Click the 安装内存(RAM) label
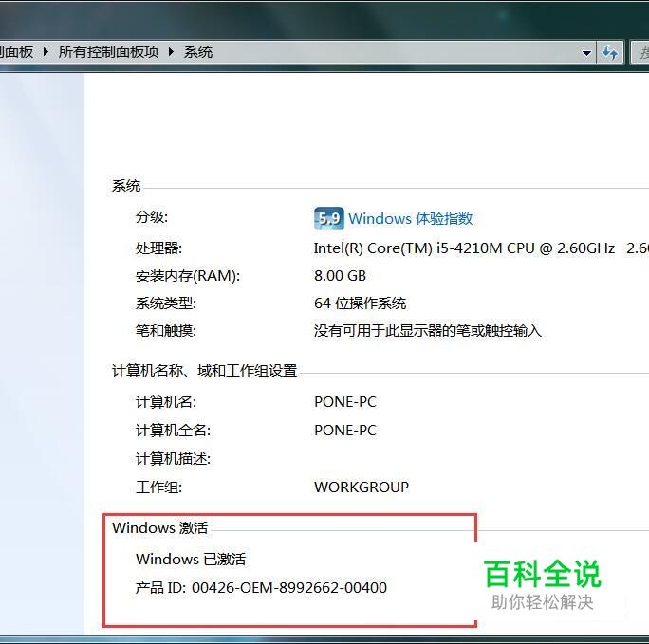Image resolution: width=649 pixels, height=644 pixels. point(188,276)
